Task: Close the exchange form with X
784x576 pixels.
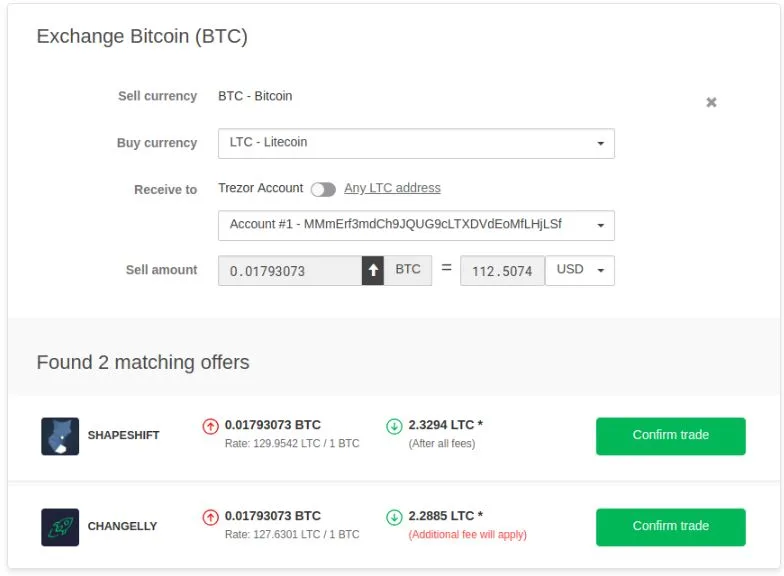Action: click(711, 102)
